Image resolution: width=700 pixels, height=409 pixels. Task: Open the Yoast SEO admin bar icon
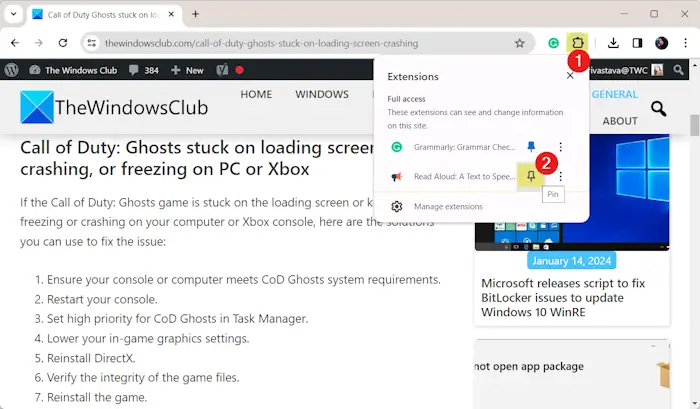click(x=222, y=70)
